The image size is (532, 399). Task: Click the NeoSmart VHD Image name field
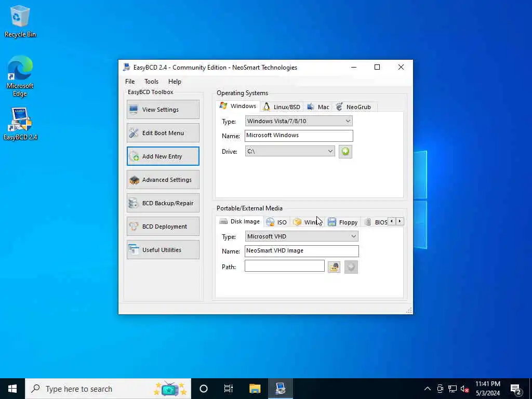click(301, 251)
